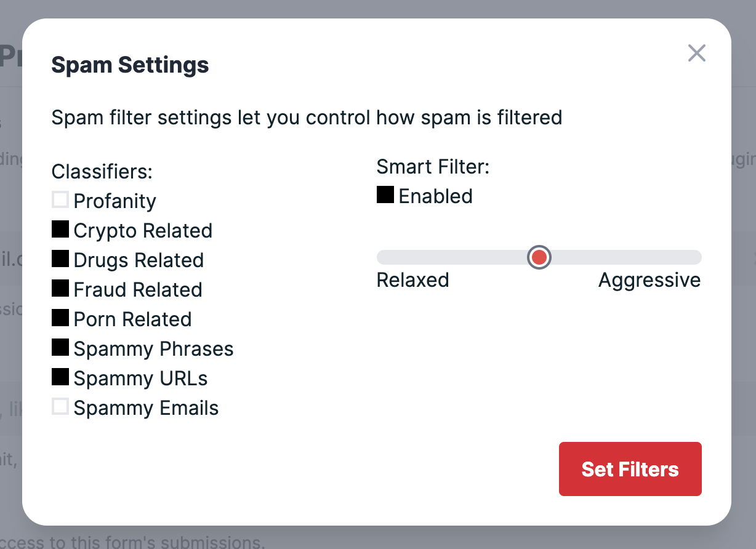The image size is (756, 549).
Task: Uncheck the Spammy URLs checkbox
Action: click(x=60, y=377)
